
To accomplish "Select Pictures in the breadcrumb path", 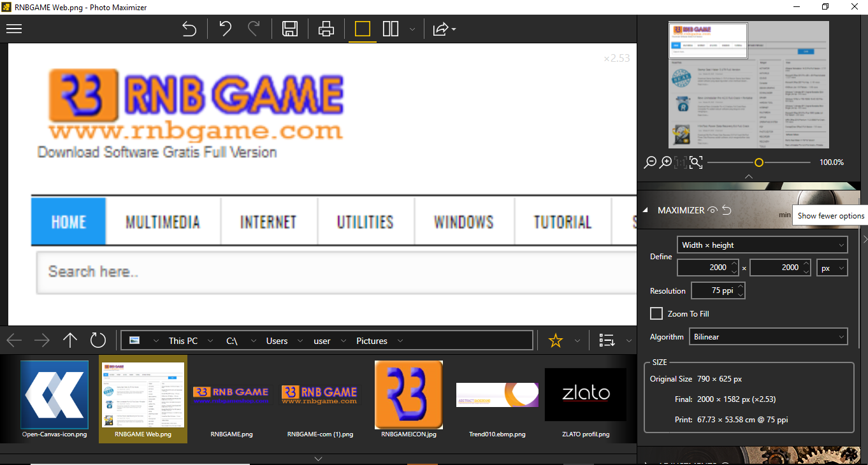I will tap(372, 341).
